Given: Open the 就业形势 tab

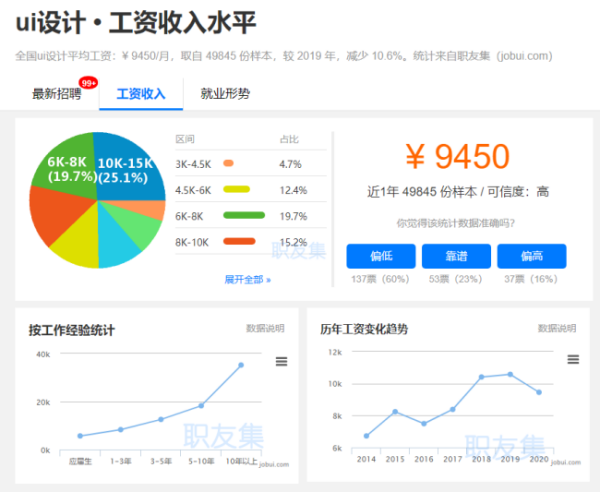Looking at the screenshot, I should point(225,94).
